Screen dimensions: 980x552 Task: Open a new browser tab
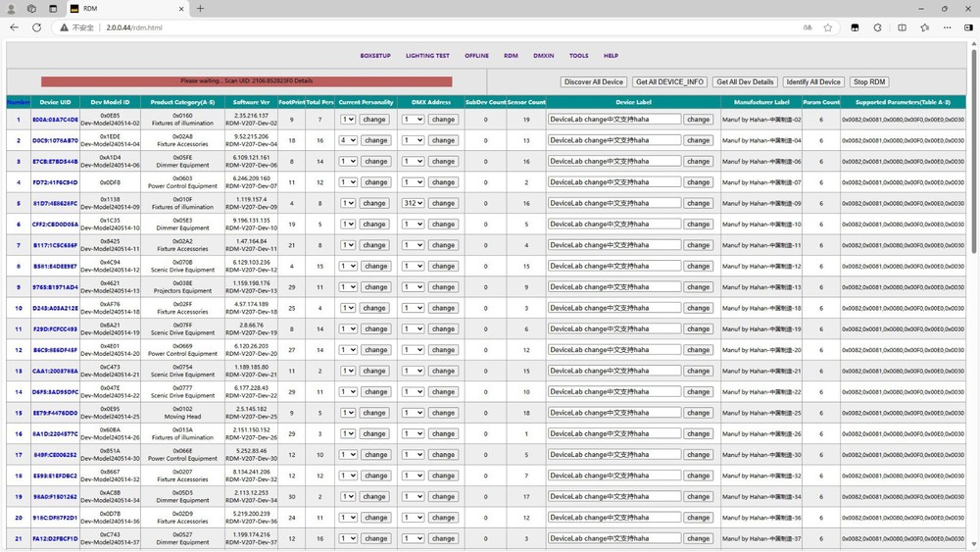point(200,8)
